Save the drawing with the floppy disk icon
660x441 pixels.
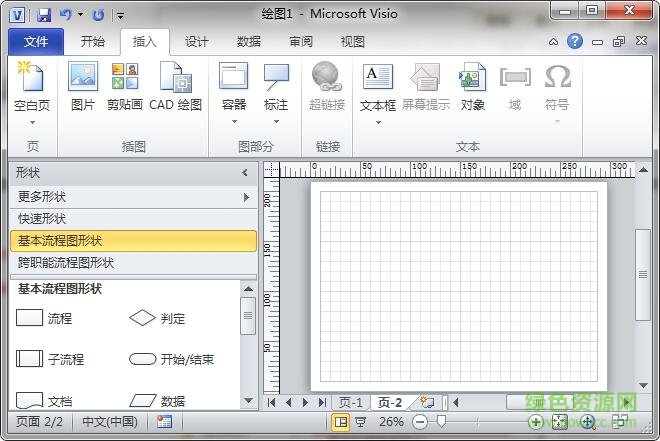tap(43, 15)
